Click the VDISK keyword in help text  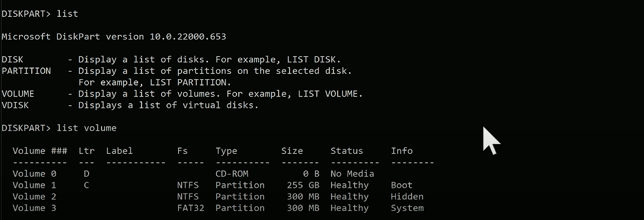coord(15,105)
